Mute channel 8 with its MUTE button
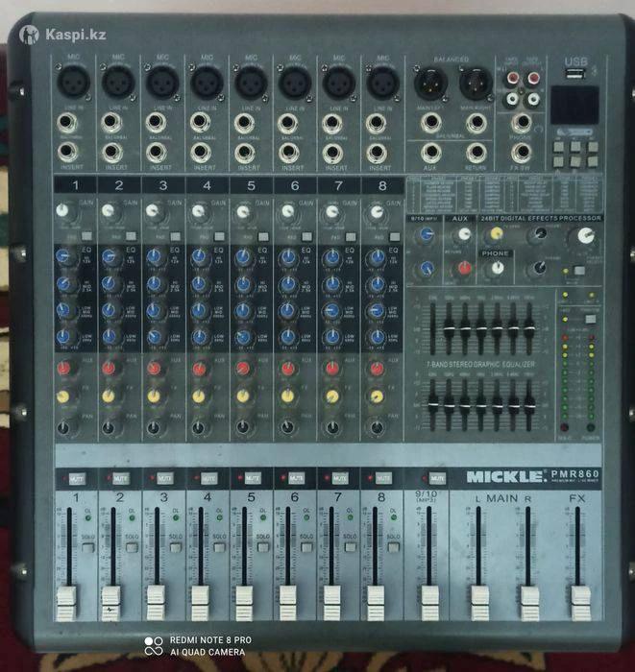This screenshot has height=672, width=635. pyautogui.click(x=383, y=478)
